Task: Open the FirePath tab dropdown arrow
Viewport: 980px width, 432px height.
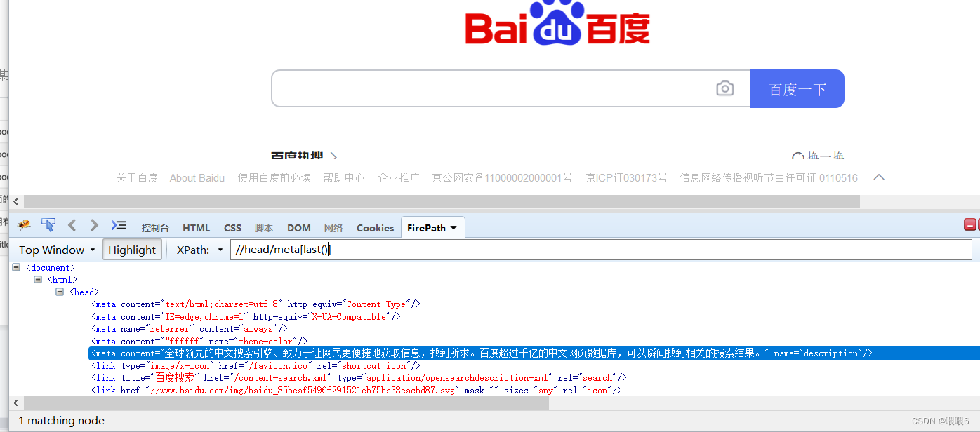Action: click(453, 228)
